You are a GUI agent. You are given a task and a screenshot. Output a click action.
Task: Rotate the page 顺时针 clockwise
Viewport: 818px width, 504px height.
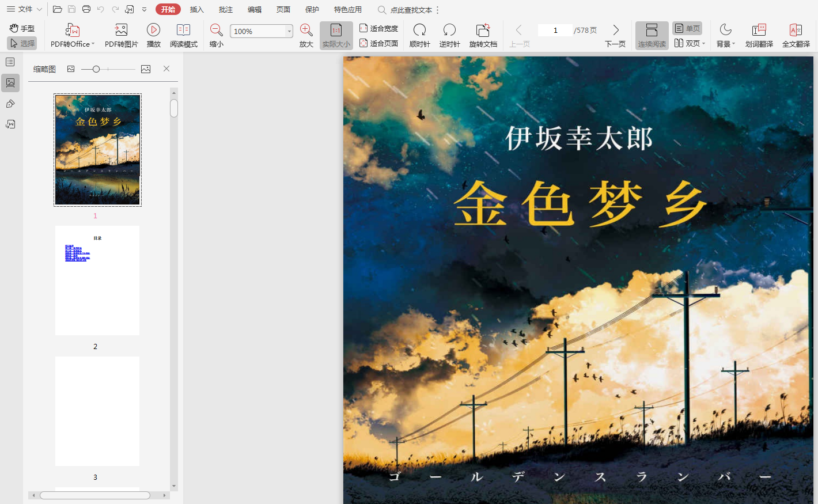pyautogui.click(x=420, y=36)
